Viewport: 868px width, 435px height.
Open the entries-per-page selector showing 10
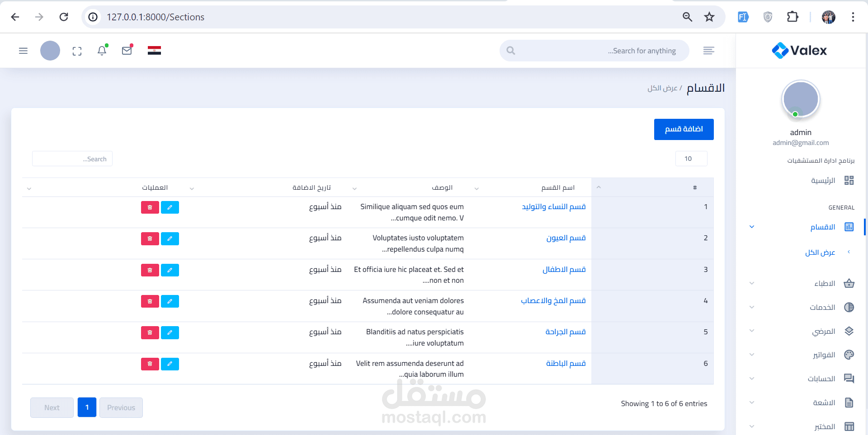(x=691, y=159)
